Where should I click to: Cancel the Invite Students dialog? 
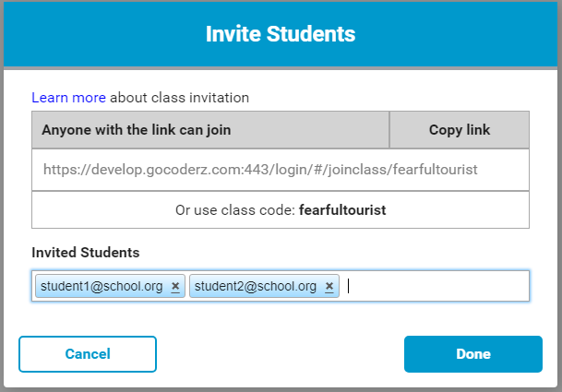[x=88, y=353]
